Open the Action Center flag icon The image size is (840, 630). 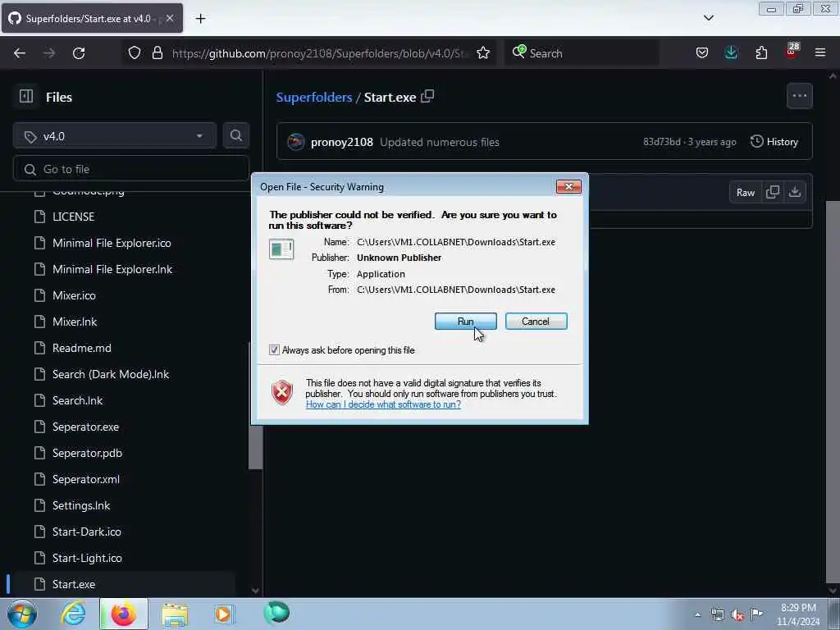[756, 614]
